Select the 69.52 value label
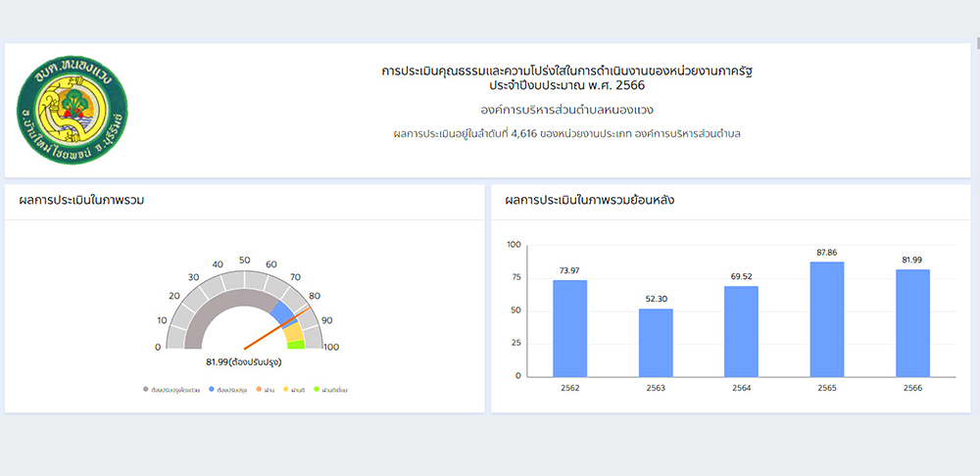Screen dimensions: 980x476 tap(741, 276)
